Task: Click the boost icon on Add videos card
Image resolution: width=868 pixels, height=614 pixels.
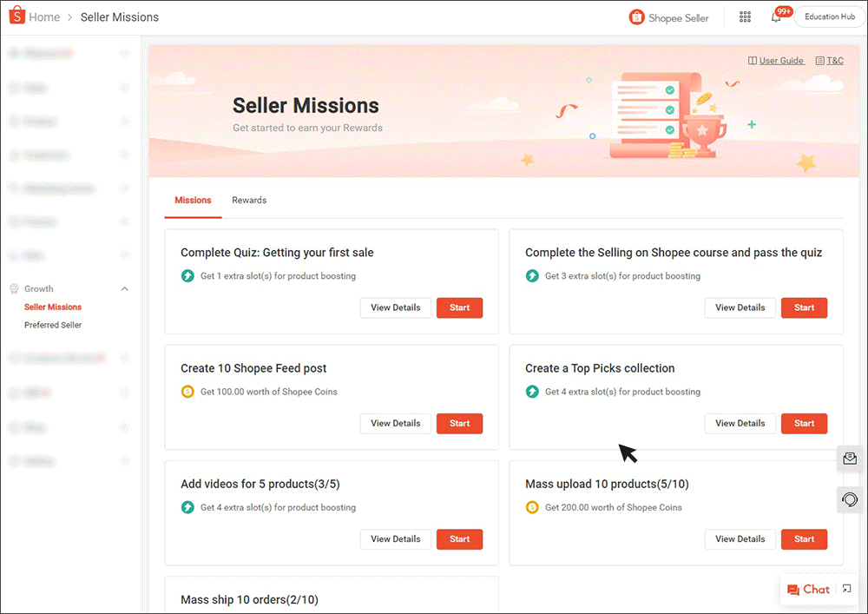Action: pos(187,507)
